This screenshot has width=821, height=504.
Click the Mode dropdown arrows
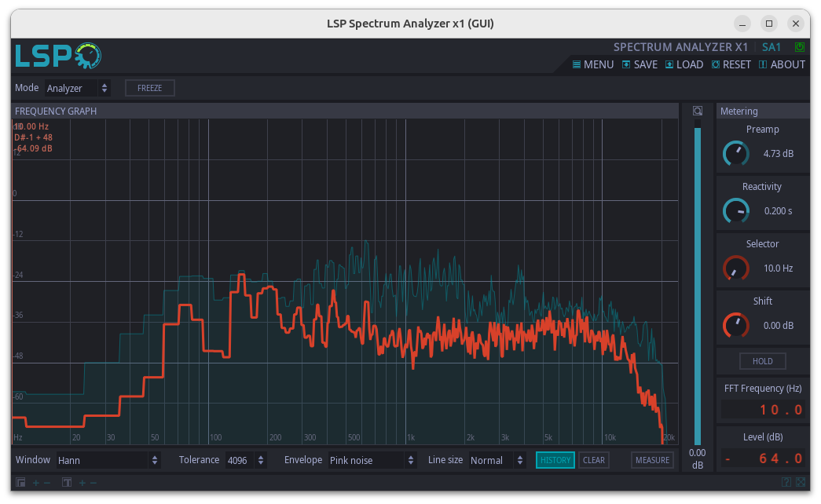(104, 88)
